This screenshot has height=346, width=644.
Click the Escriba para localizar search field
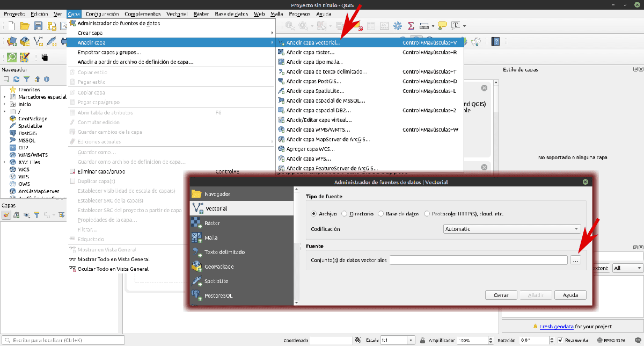(x=63, y=340)
